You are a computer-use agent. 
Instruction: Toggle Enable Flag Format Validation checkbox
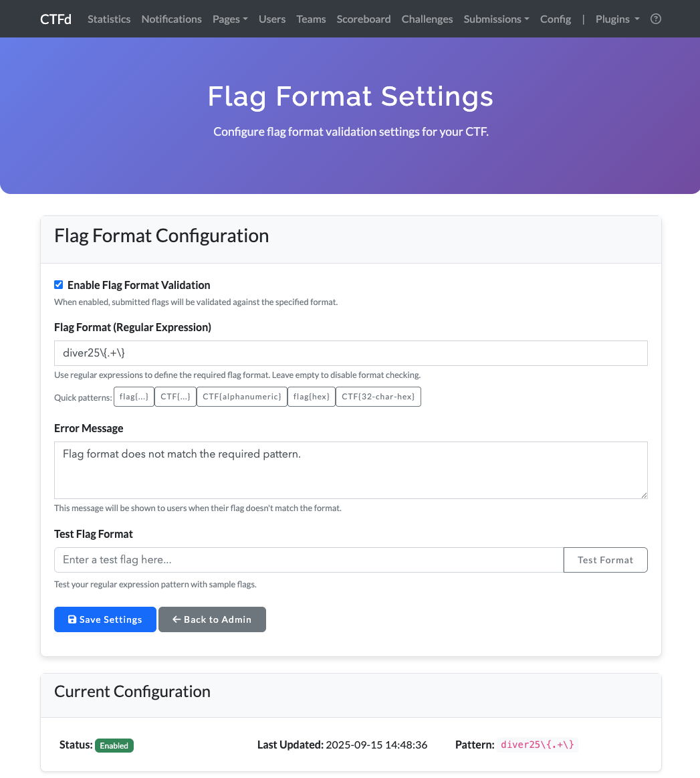pyautogui.click(x=58, y=285)
